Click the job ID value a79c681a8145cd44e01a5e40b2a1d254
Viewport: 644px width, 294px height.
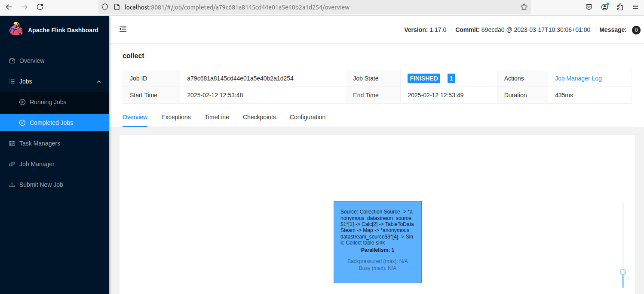point(240,78)
